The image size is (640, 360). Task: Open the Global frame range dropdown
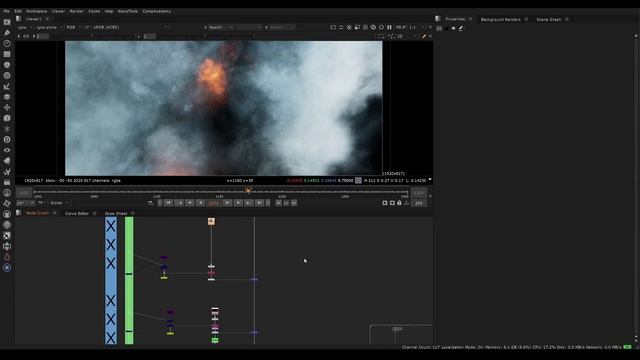pyautogui.click(x=60, y=203)
